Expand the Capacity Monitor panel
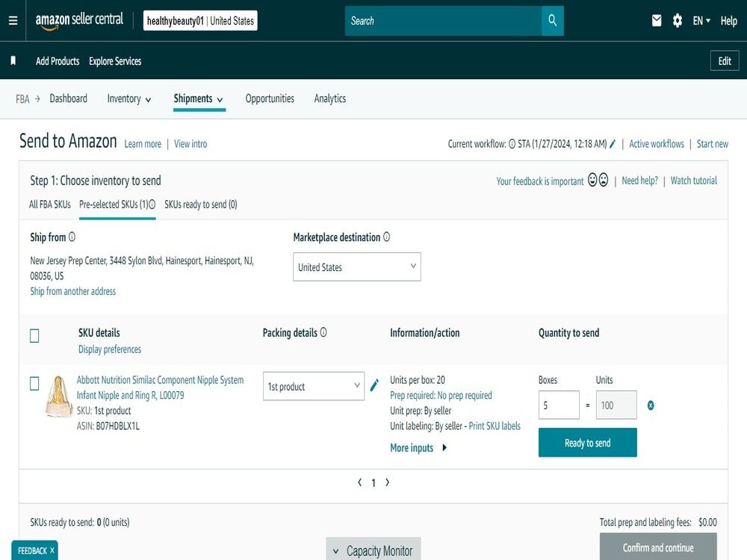This screenshot has height=560, width=747. (373, 550)
